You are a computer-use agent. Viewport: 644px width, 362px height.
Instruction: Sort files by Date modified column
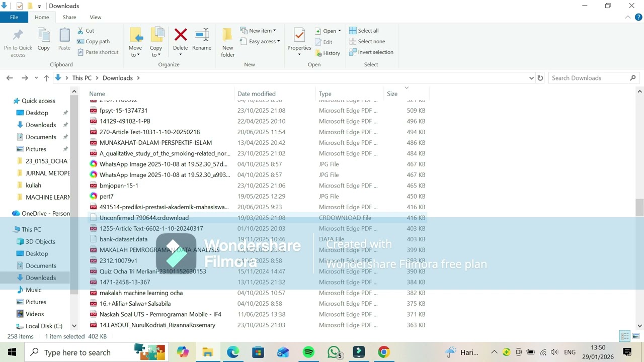276,94
